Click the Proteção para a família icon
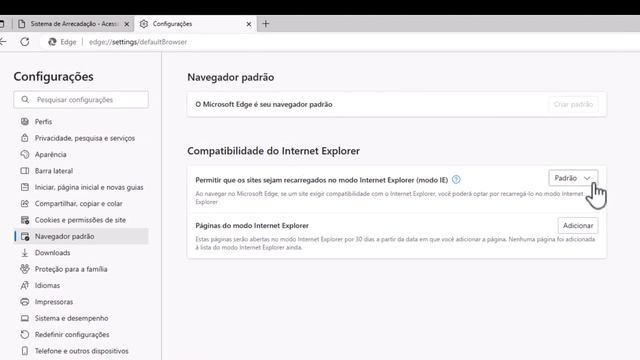Screen dimensions: 640x360 [25, 269]
